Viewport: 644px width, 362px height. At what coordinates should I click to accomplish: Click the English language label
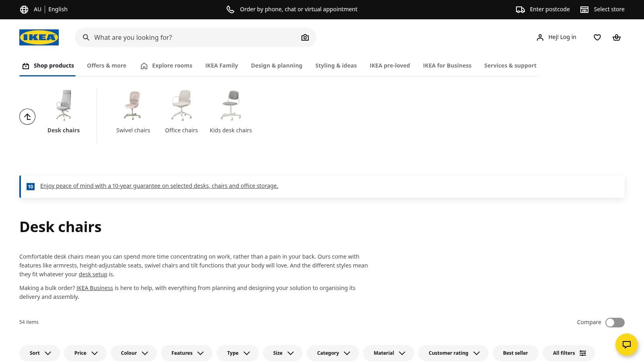click(58, 9)
